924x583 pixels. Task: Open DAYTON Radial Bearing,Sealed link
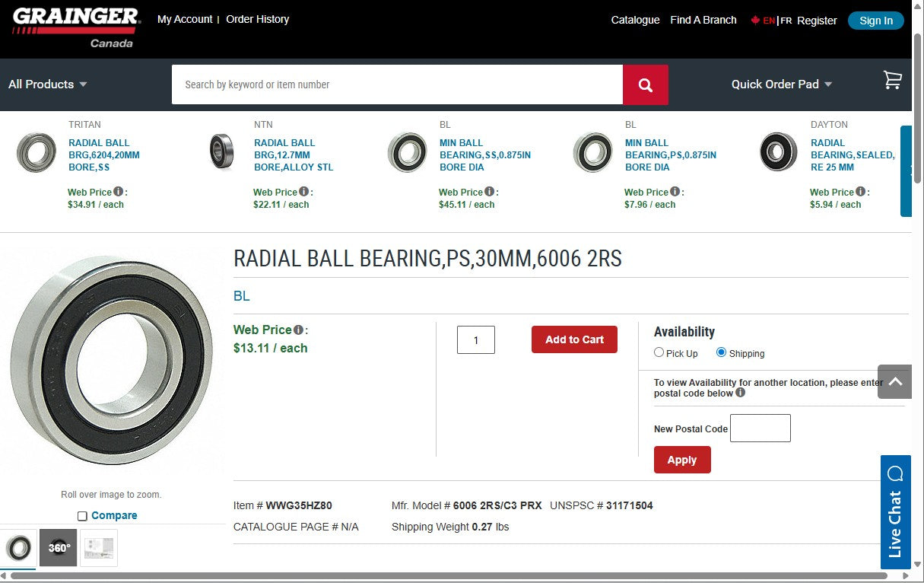point(853,155)
